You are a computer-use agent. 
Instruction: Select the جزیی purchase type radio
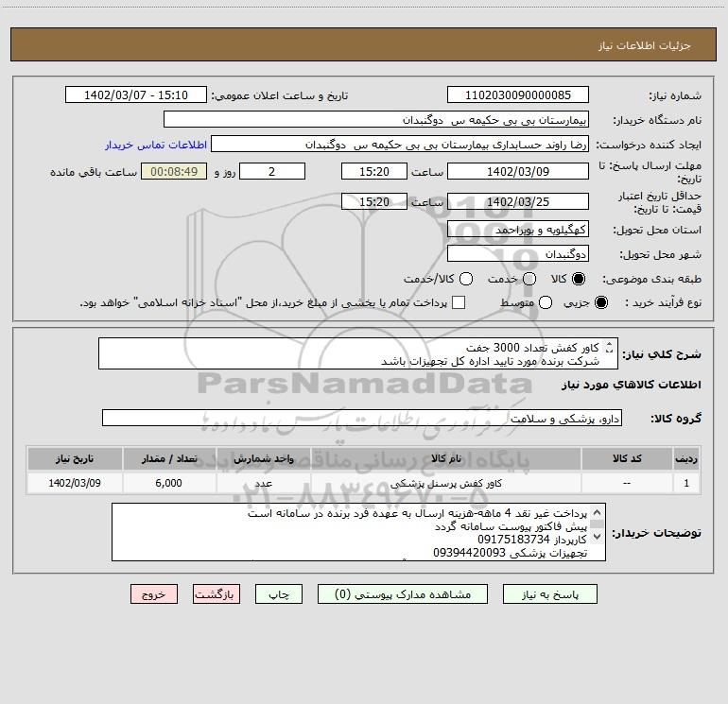[600, 302]
